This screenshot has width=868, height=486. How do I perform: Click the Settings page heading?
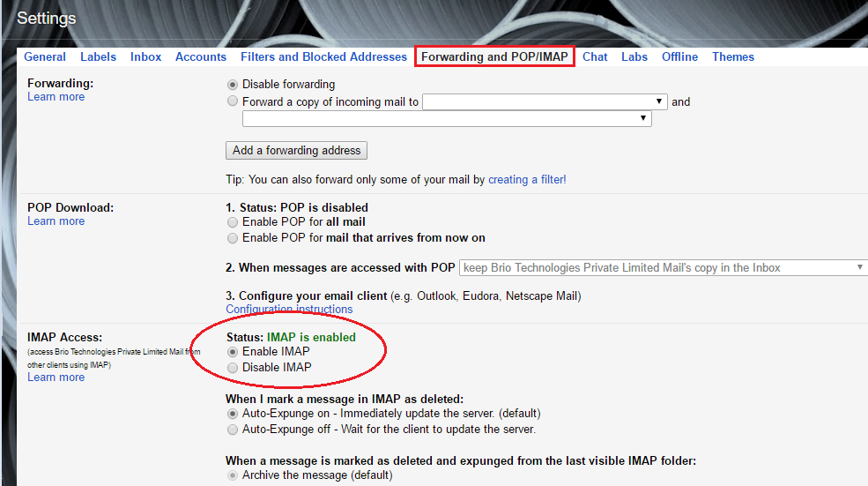pos(47,19)
